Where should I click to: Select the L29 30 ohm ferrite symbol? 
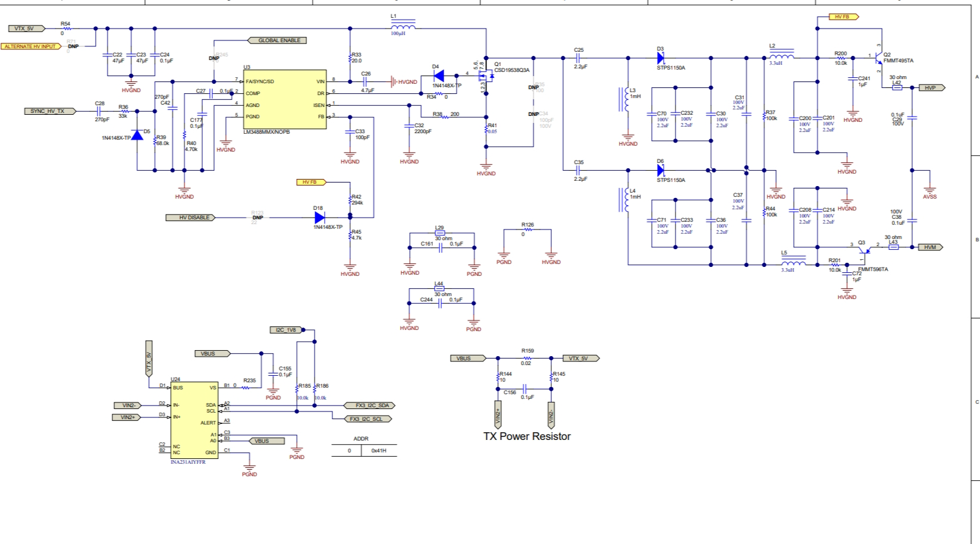(439, 233)
